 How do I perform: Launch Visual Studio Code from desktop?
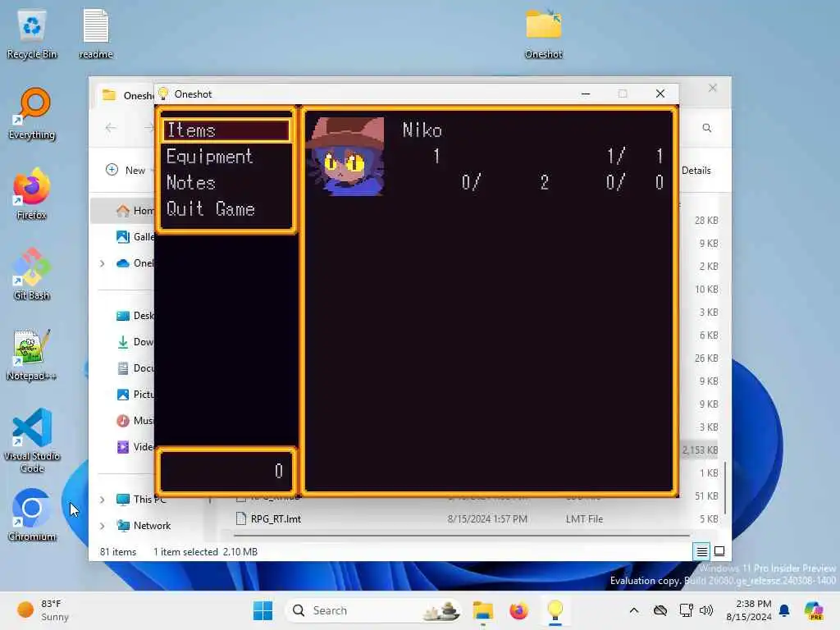click(32, 441)
